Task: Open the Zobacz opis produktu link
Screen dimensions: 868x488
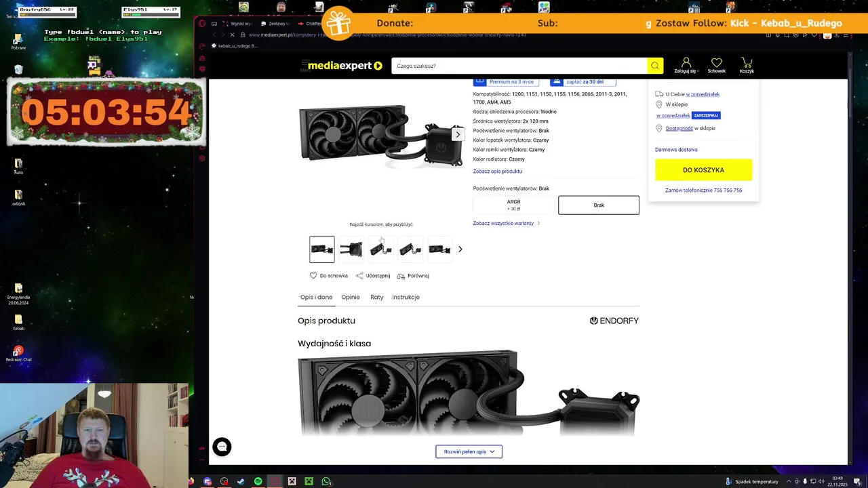Action: point(498,171)
